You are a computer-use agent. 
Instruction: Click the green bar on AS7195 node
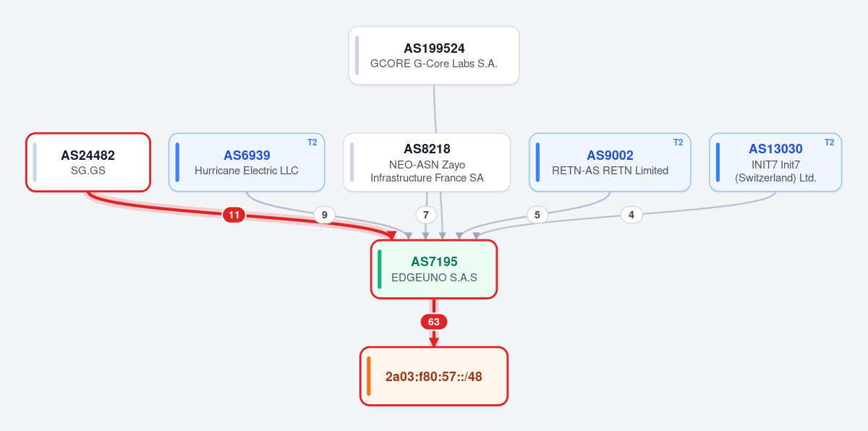379,269
